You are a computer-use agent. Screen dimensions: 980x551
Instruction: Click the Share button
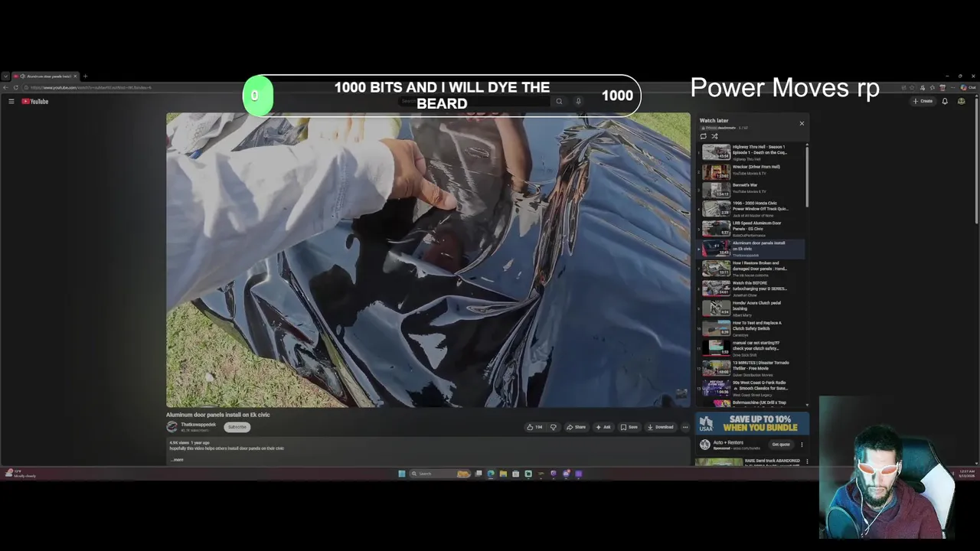coord(576,427)
